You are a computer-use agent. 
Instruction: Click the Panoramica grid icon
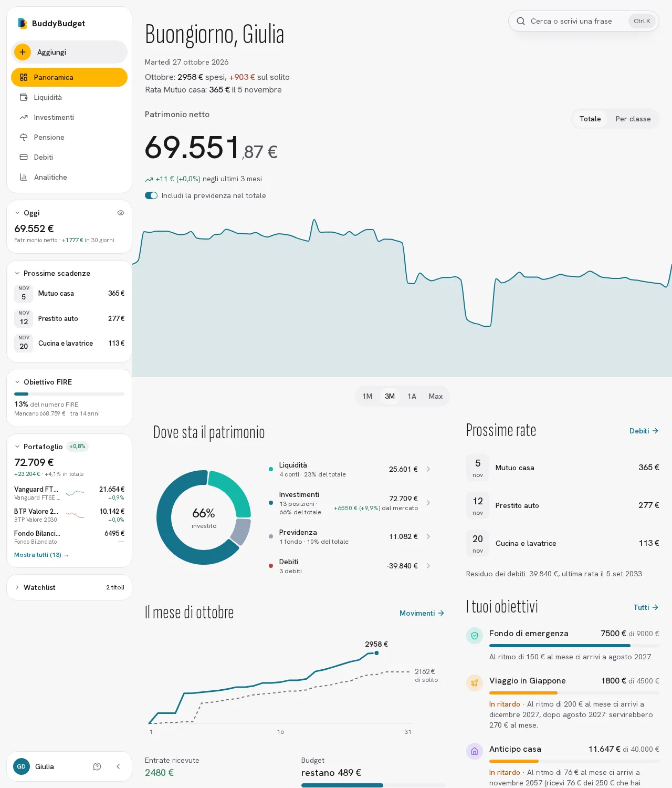pos(24,77)
